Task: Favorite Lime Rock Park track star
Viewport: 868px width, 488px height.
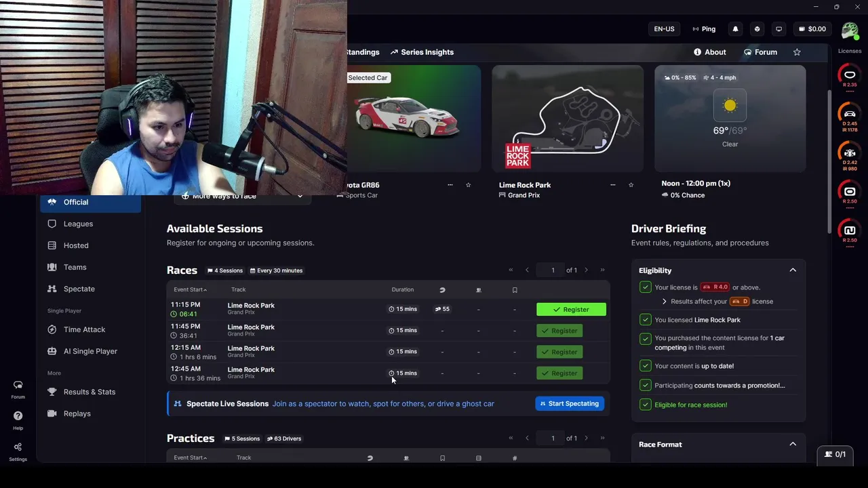Action: click(631, 185)
